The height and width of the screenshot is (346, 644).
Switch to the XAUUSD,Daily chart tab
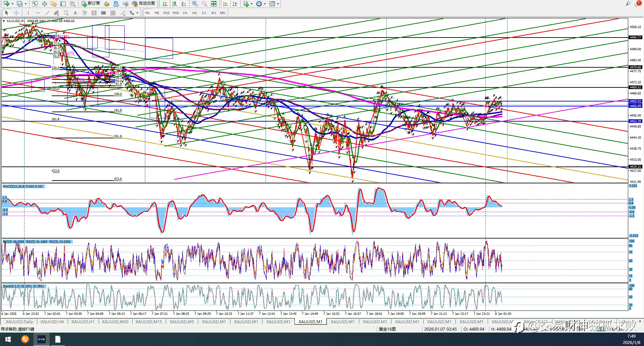pyautogui.click(x=19, y=322)
